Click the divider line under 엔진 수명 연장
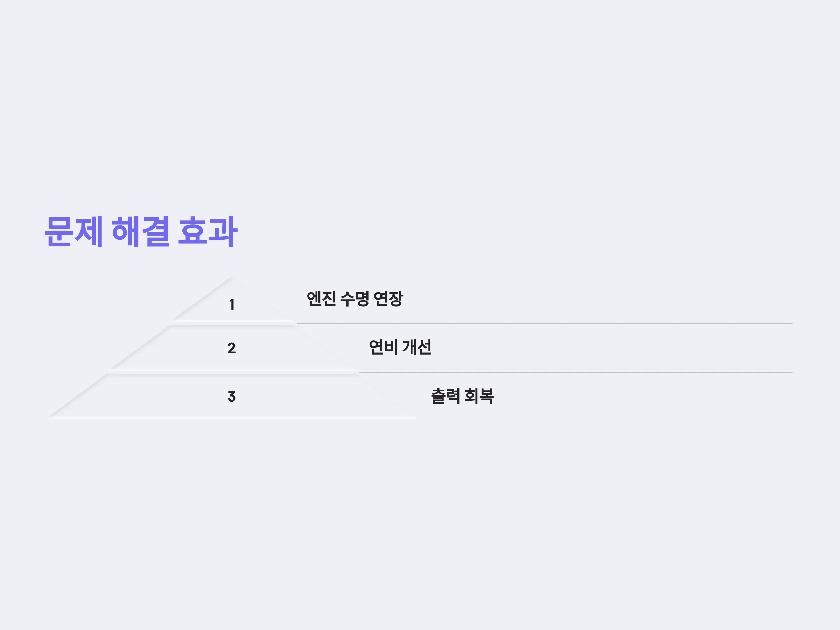The image size is (840, 630). tap(545, 323)
